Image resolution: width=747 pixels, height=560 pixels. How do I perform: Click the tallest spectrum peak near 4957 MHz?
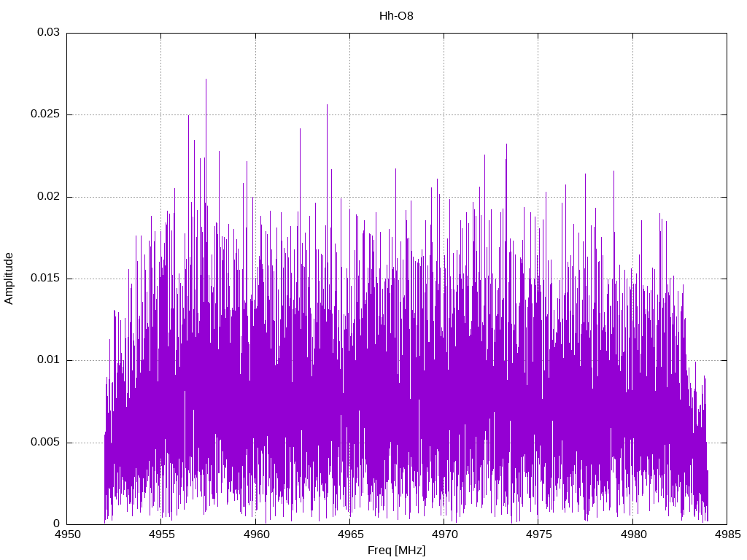click(206, 80)
